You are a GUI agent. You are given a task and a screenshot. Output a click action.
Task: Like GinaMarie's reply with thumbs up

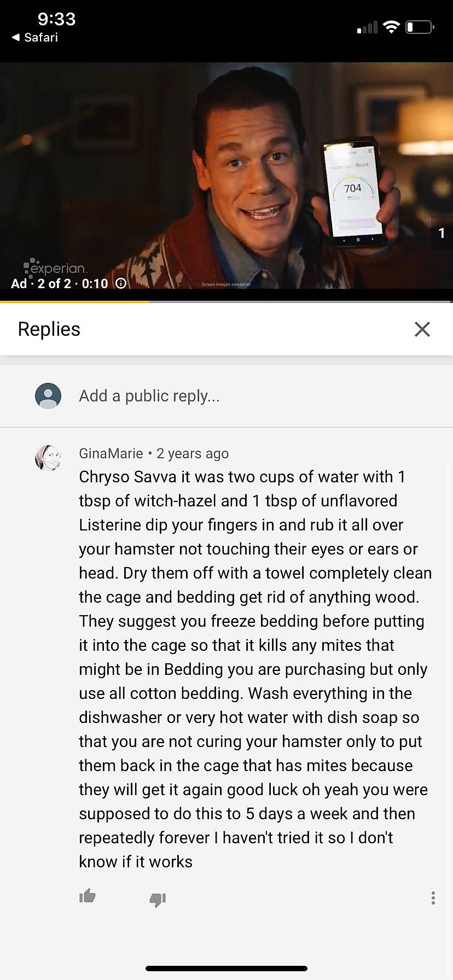point(88,896)
